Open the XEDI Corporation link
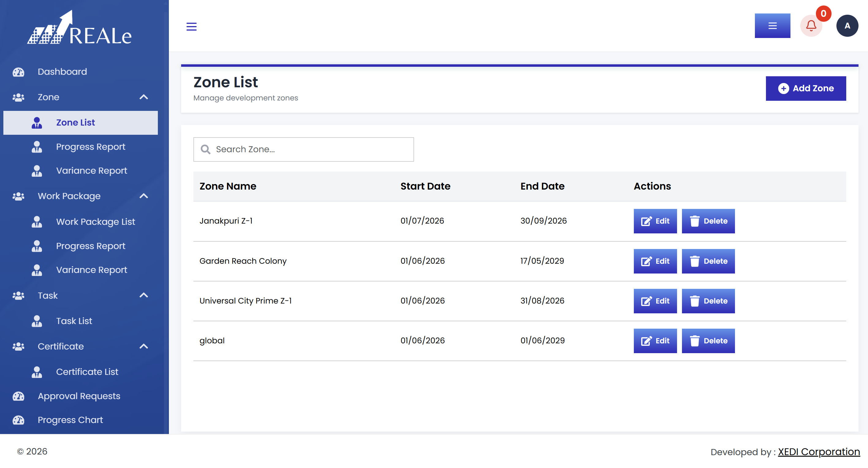 pos(819,452)
